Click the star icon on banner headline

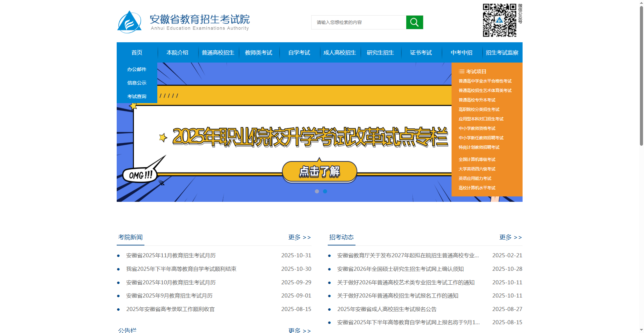pyautogui.click(x=163, y=137)
